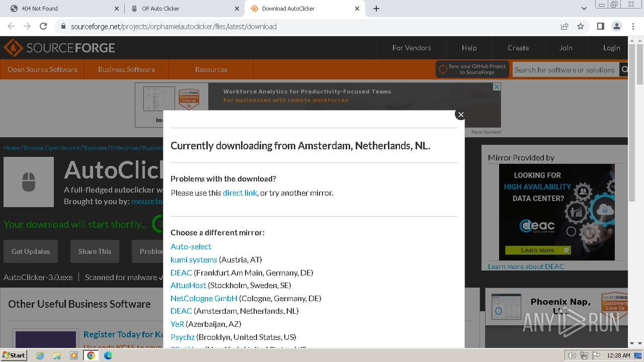
Task: Open Business Software menu
Action: [126, 69]
